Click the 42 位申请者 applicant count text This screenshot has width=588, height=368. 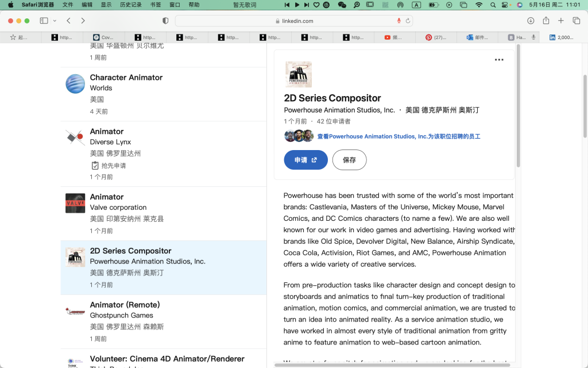point(334,121)
